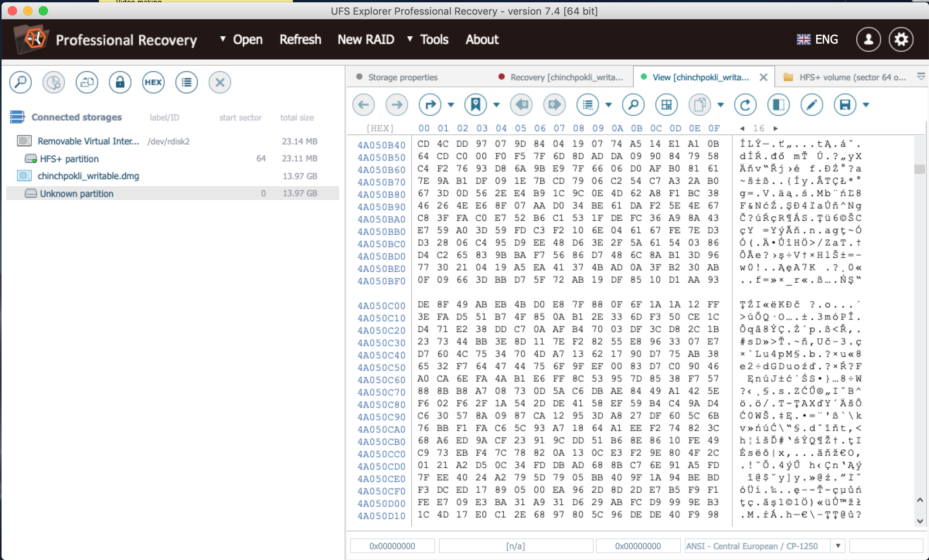Click the scroll up arrow in hex view
The image size is (929, 560).
coord(920,500)
